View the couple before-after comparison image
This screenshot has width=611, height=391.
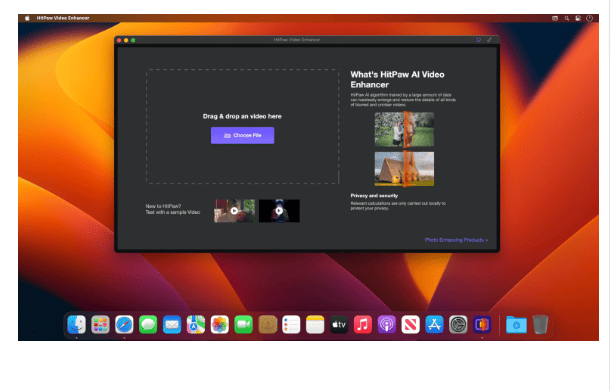click(404, 129)
